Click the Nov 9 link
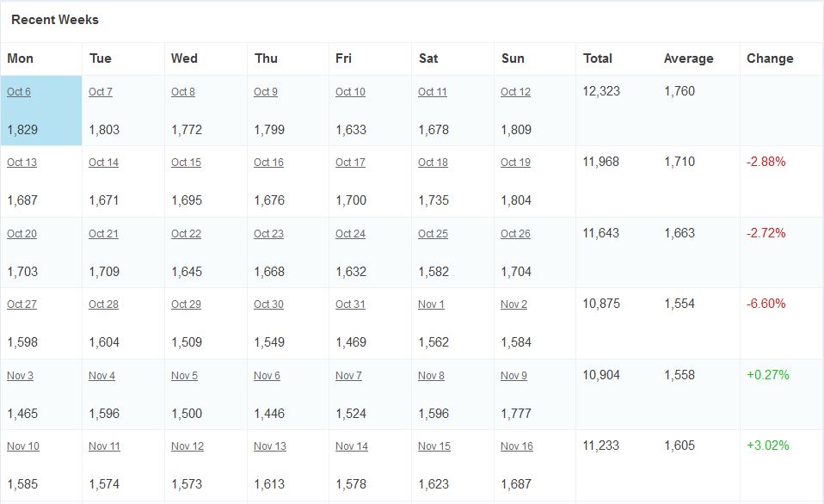824x504 pixels. click(x=513, y=375)
